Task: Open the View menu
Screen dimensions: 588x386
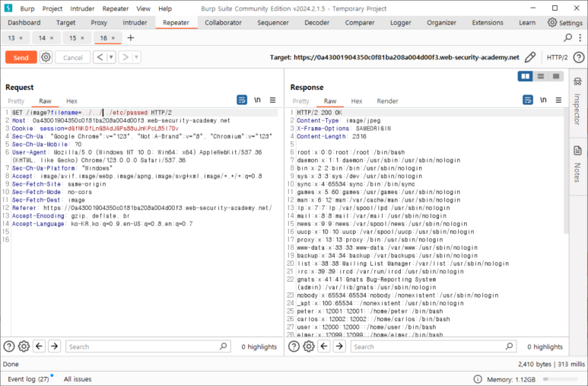Action: click(143, 8)
